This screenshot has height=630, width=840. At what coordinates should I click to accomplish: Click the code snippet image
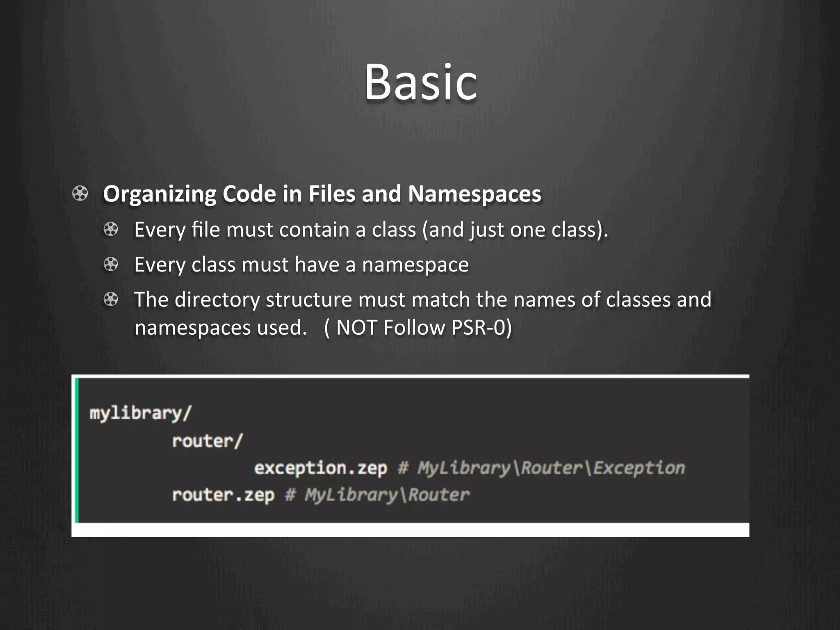[410, 456]
